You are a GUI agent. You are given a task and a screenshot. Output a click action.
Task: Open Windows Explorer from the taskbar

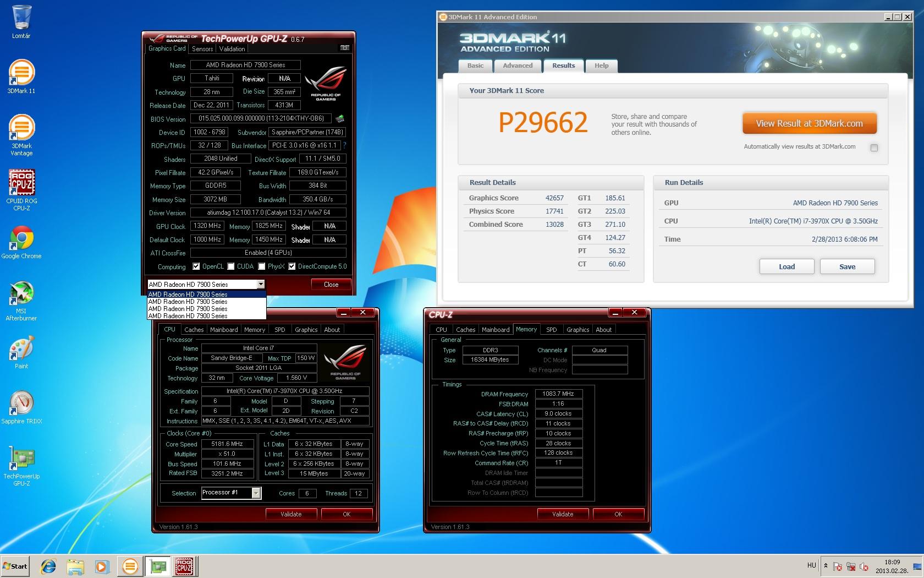pos(75,566)
